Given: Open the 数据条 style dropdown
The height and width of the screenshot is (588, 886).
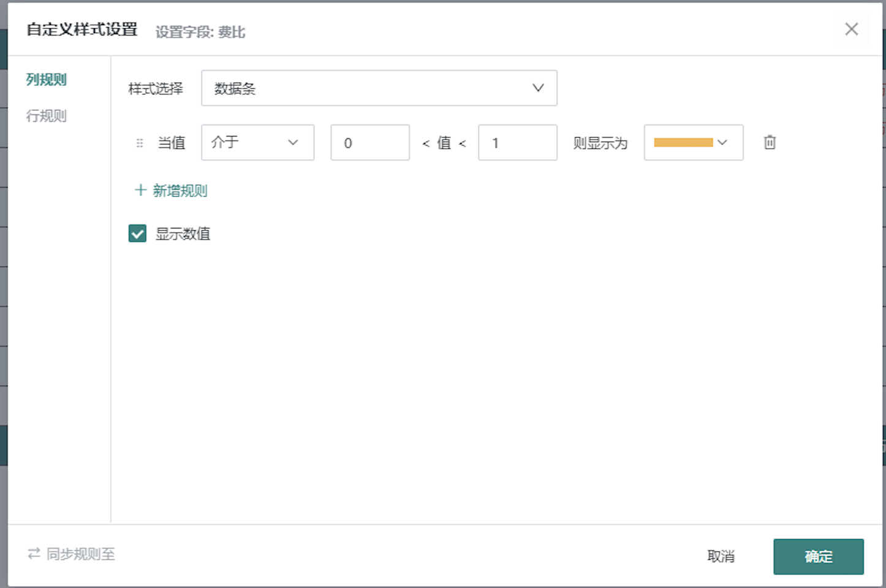Looking at the screenshot, I should click(x=379, y=88).
